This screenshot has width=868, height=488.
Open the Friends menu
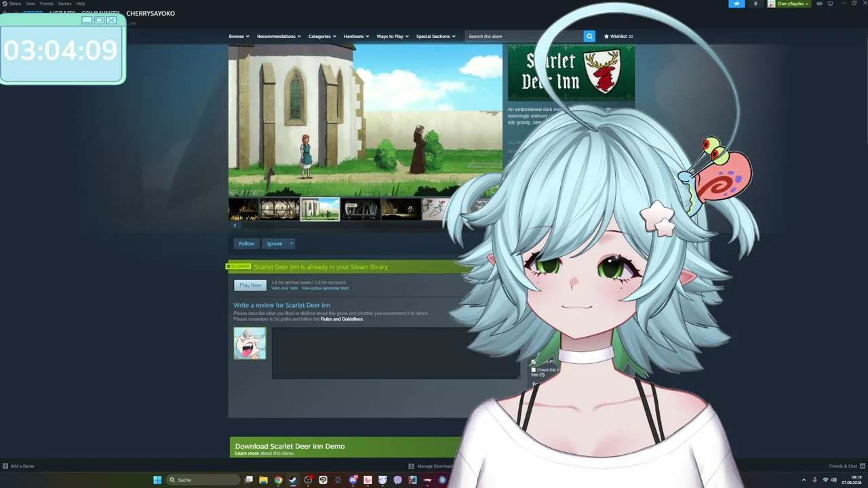47,3
